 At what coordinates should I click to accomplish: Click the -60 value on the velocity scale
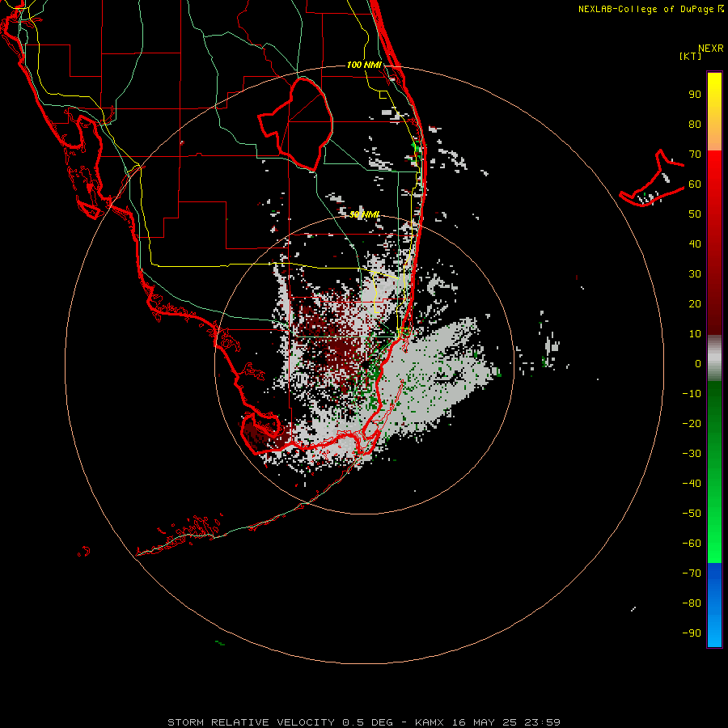692,544
